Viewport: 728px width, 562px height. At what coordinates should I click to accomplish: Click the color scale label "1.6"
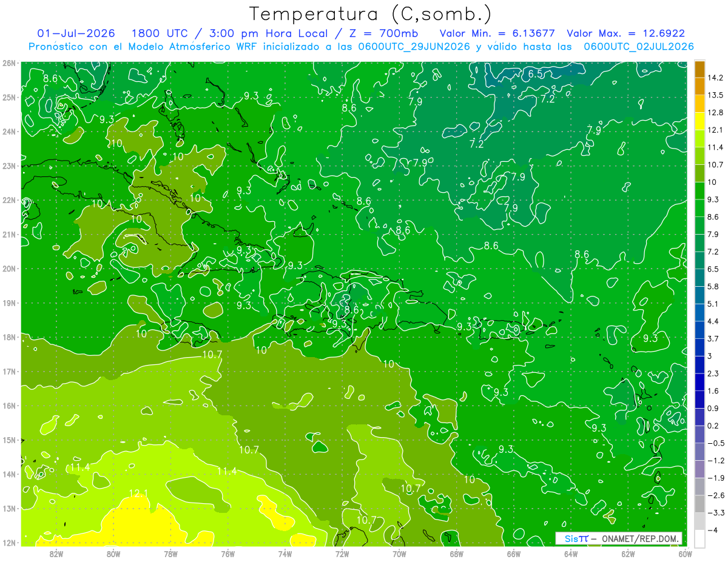(713, 391)
